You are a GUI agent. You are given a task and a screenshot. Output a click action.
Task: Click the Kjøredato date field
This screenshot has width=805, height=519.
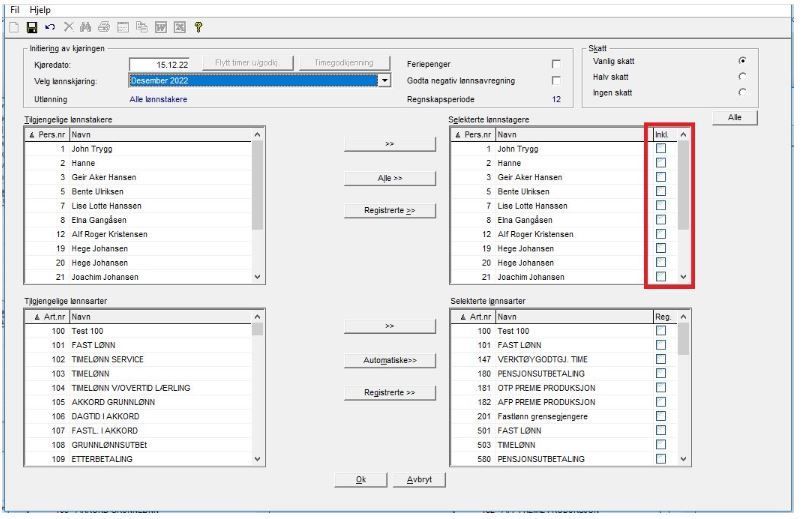click(160, 65)
